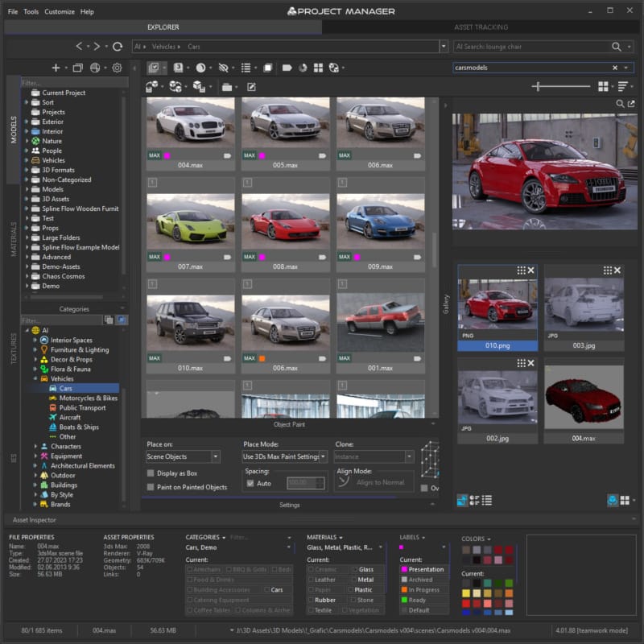Open the Help menu
644x644 pixels.
pos(87,11)
